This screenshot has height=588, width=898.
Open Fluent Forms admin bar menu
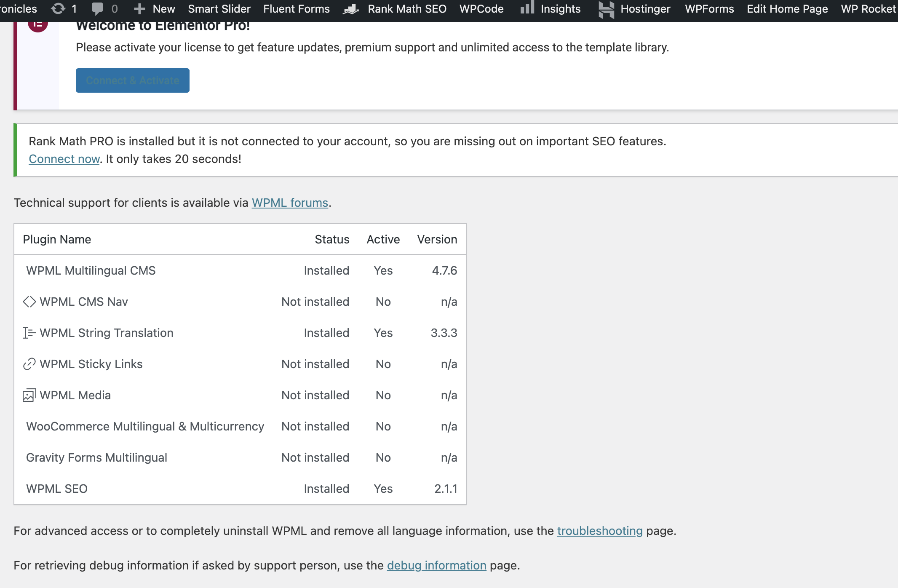point(297,9)
